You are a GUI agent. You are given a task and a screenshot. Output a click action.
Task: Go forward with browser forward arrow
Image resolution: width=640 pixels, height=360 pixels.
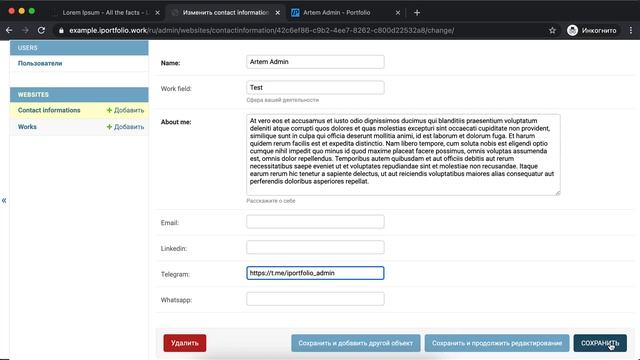click(25, 30)
